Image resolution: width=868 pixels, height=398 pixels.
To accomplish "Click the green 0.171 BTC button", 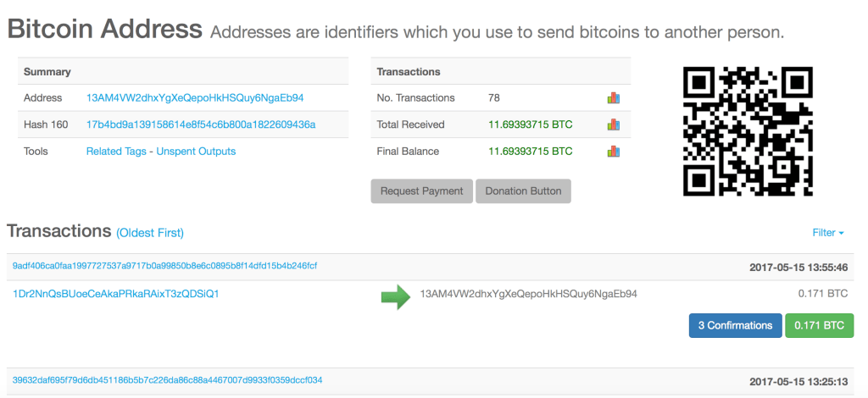I will [820, 325].
